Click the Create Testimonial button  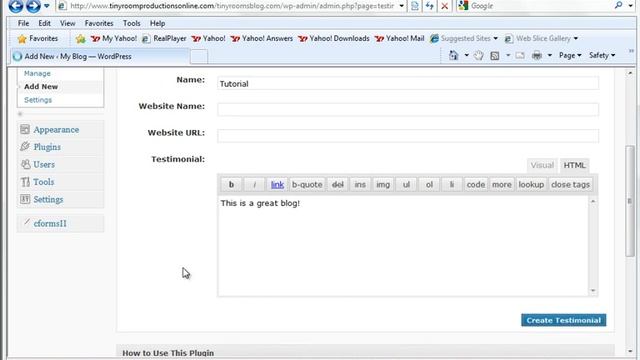(563, 320)
